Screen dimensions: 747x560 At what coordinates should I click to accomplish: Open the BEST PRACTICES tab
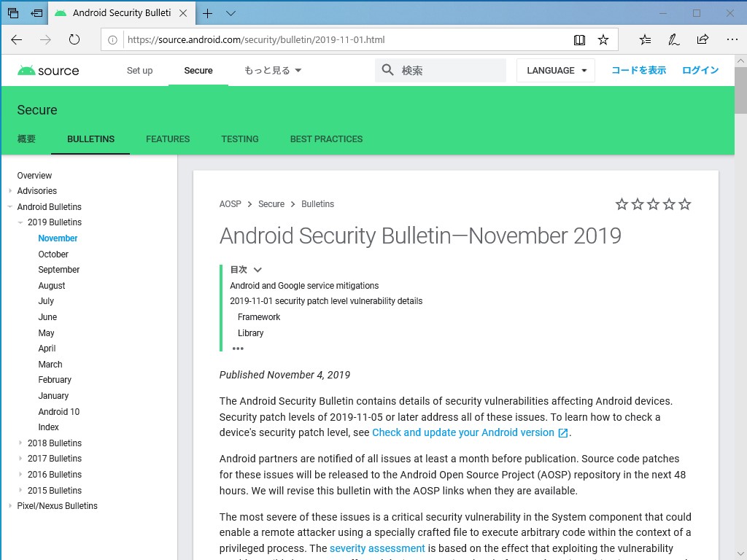pyautogui.click(x=326, y=139)
